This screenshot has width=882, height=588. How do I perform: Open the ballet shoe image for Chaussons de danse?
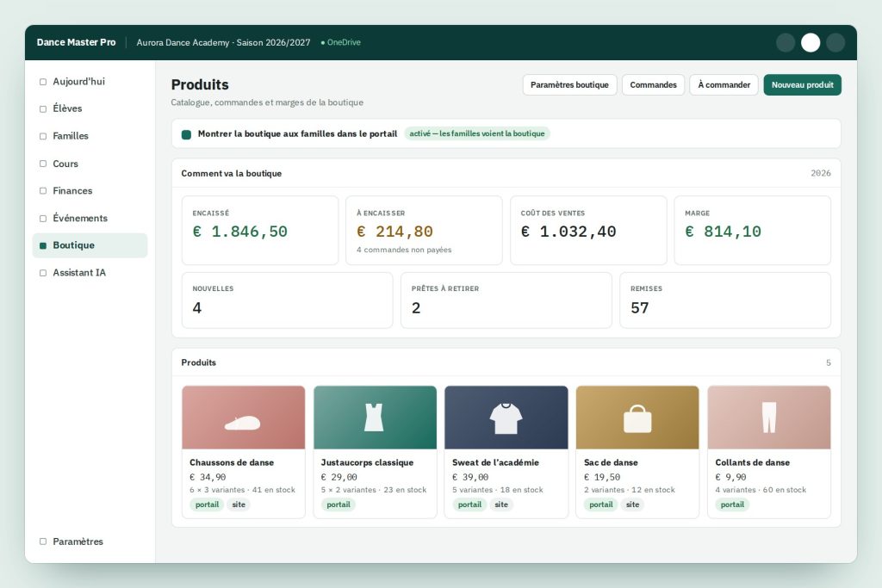[x=243, y=417]
